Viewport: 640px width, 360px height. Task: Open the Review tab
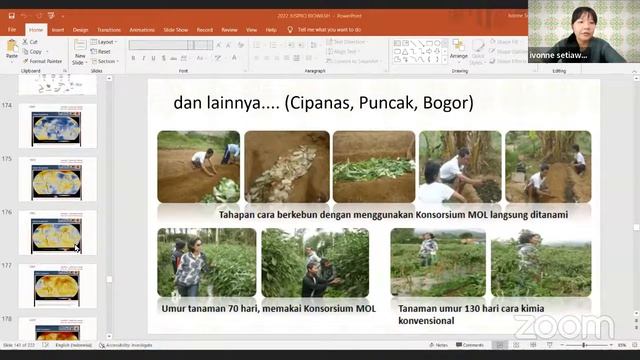(x=229, y=30)
